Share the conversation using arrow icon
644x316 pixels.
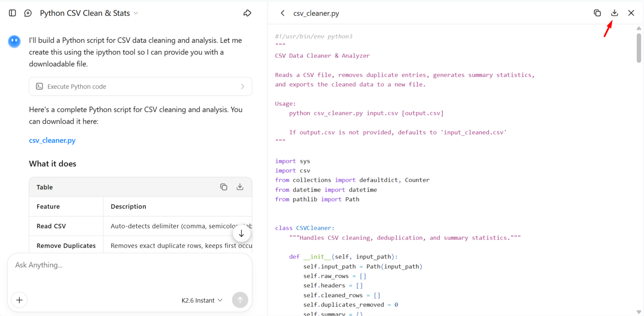[247, 13]
